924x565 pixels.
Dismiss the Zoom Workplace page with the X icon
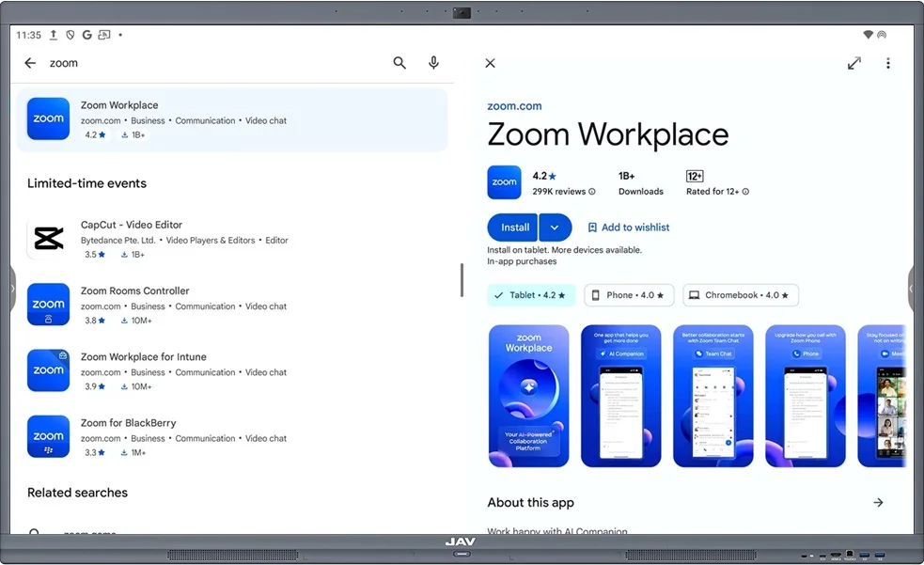(x=490, y=63)
